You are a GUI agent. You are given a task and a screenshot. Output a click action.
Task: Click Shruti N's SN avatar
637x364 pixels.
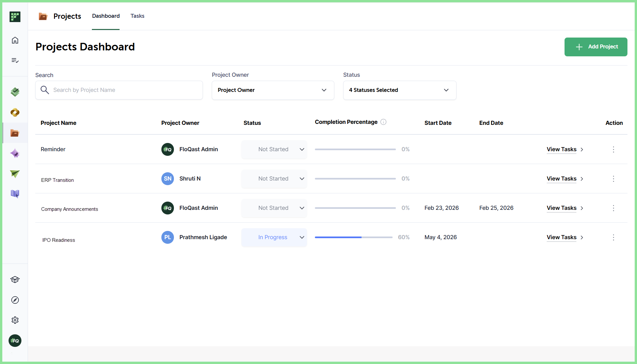[168, 179]
